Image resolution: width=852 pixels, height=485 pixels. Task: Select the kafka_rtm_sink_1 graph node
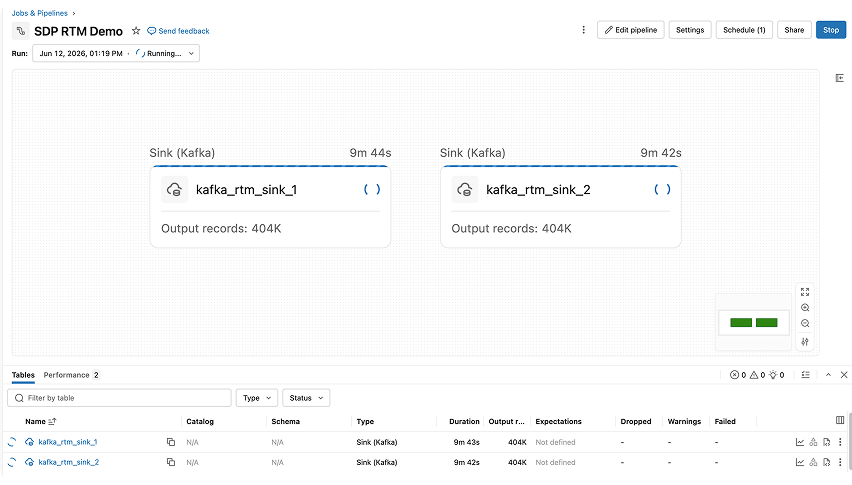coord(270,207)
